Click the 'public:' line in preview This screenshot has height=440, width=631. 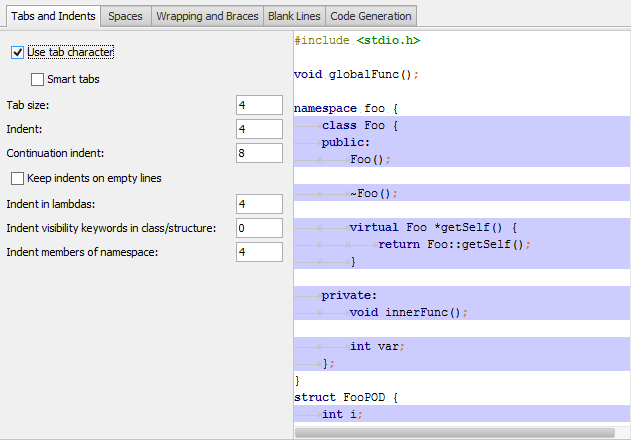pos(345,143)
